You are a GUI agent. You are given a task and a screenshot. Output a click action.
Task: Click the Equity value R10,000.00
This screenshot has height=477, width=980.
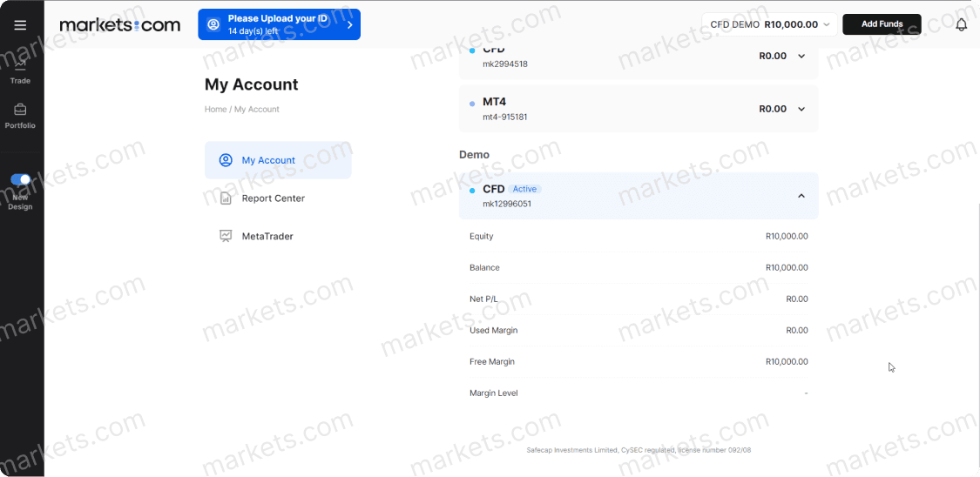787,237
